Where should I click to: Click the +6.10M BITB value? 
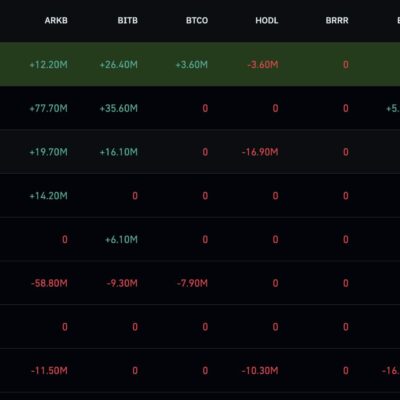pyautogui.click(x=121, y=239)
